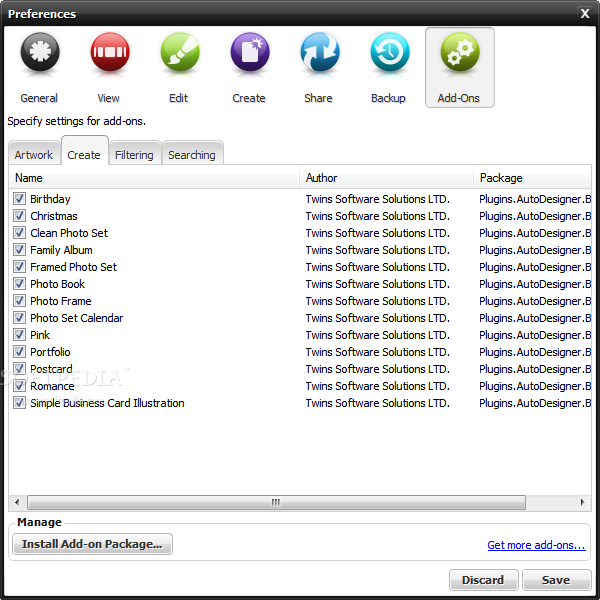
Task: Click the horizontal scrollbar thumb
Action: click(x=276, y=502)
